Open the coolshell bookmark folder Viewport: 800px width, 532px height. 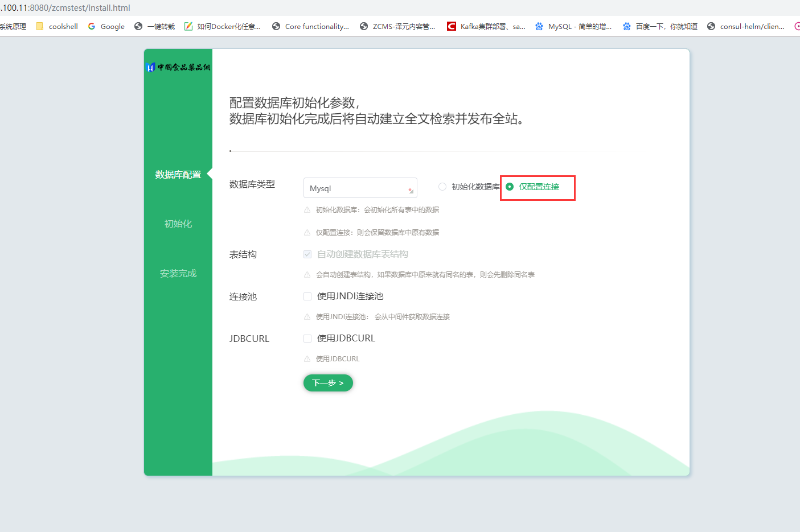click(x=57, y=27)
